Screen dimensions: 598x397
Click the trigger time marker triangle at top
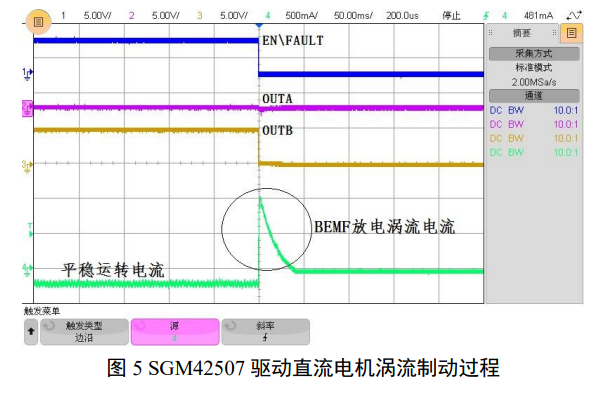259,25
